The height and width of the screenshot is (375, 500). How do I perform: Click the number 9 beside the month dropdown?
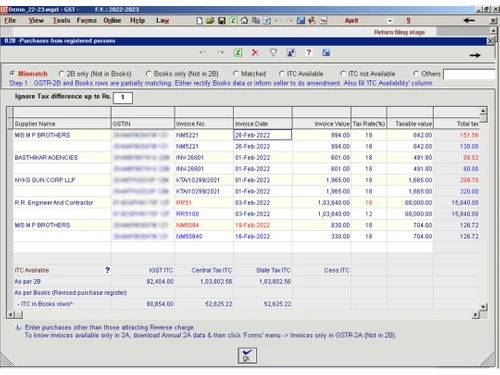(x=408, y=21)
